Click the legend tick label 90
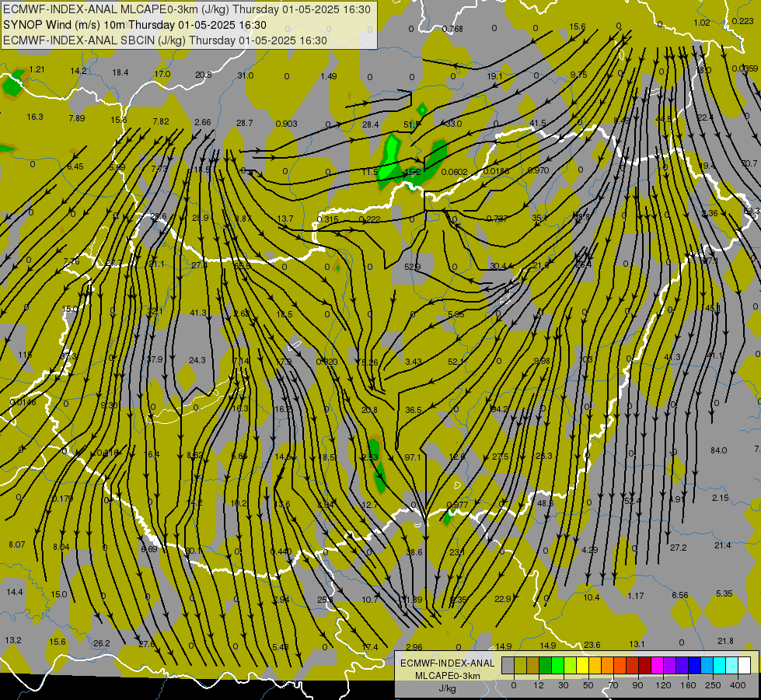 click(637, 685)
